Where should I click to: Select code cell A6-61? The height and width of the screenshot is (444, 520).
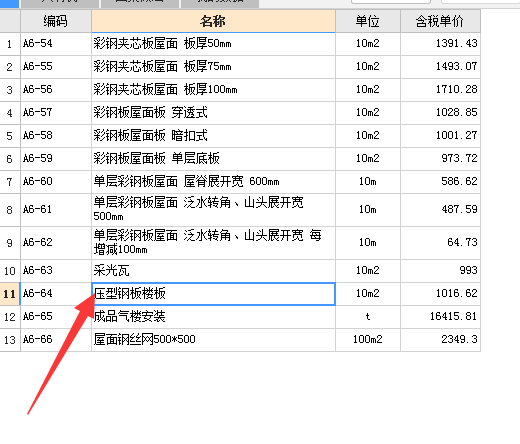56,210
